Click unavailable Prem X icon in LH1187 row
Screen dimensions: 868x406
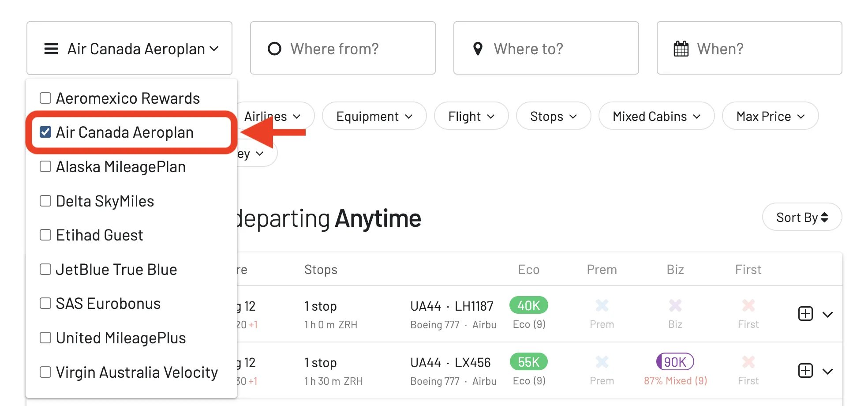[x=602, y=305]
